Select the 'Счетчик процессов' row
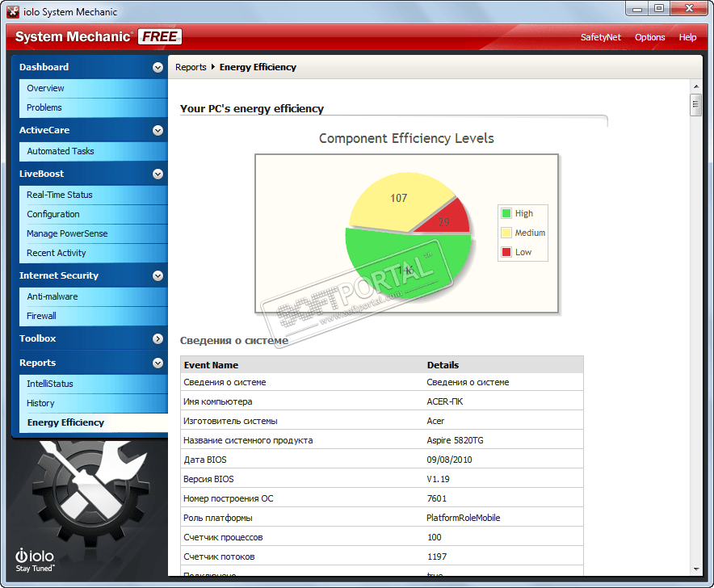The width and height of the screenshot is (714, 588). click(381, 537)
